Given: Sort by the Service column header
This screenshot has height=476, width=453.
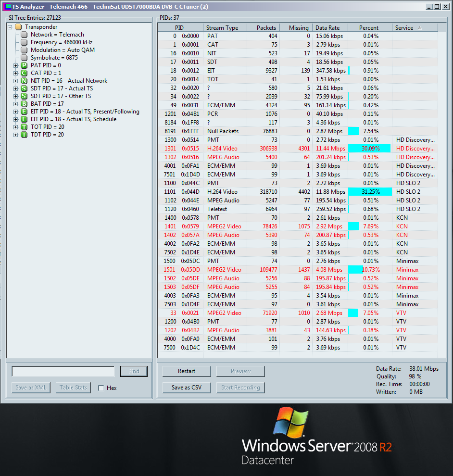Looking at the screenshot, I should coord(415,27).
